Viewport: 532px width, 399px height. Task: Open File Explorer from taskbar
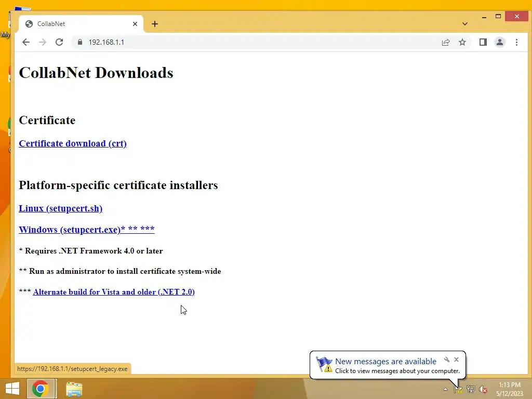click(74, 389)
